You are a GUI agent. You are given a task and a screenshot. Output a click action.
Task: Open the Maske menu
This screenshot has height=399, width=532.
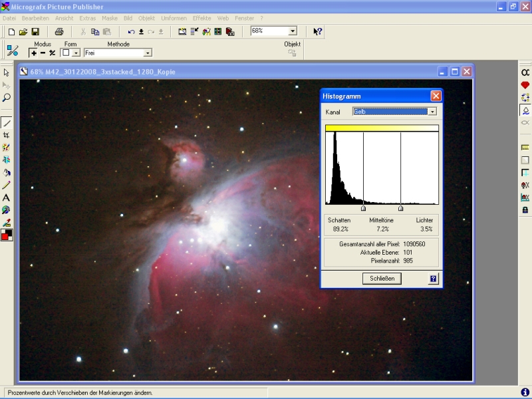[x=110, y=18]
